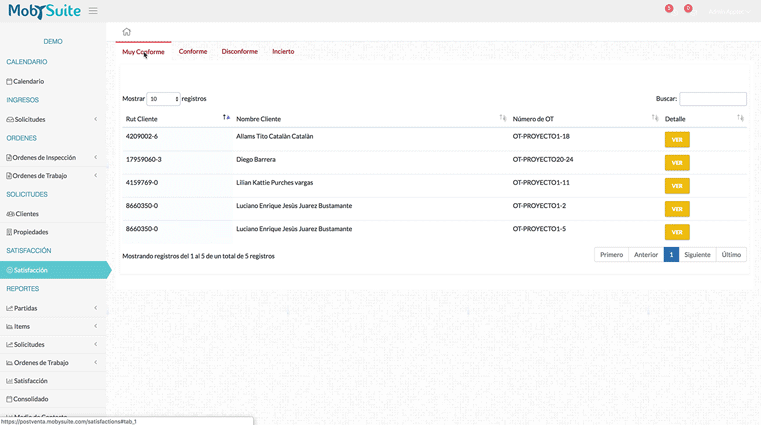This screenshot has height=425, width=761.
Task: Open the first notification badge showing 5
Action: (669, 8)
